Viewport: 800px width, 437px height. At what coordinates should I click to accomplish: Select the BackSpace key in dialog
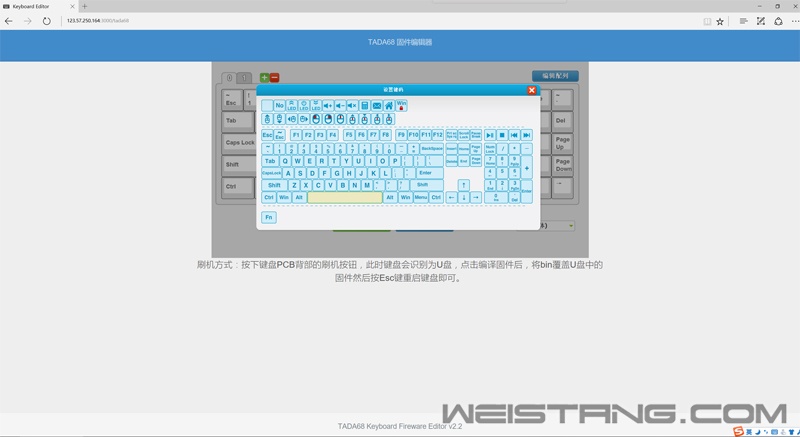coord(432,148)
